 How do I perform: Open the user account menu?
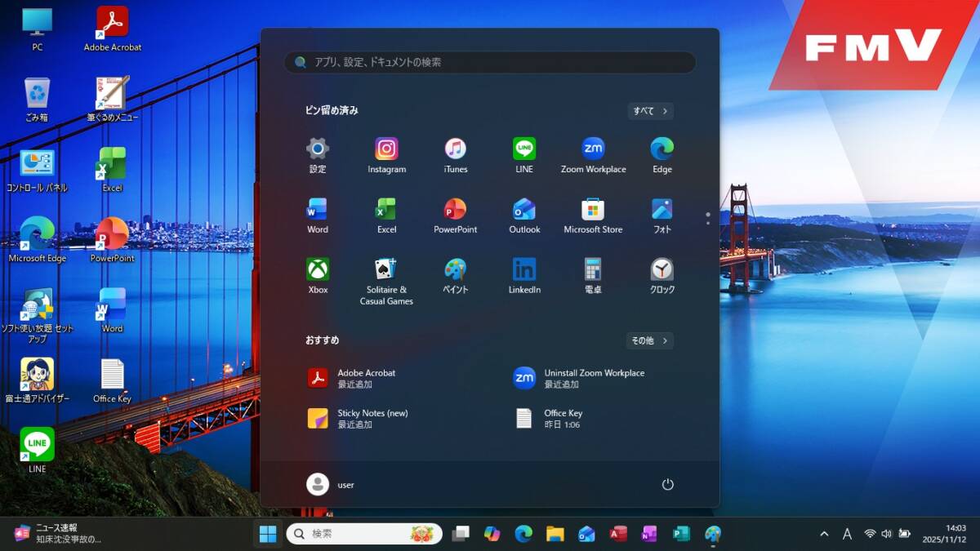click(331, 484)
